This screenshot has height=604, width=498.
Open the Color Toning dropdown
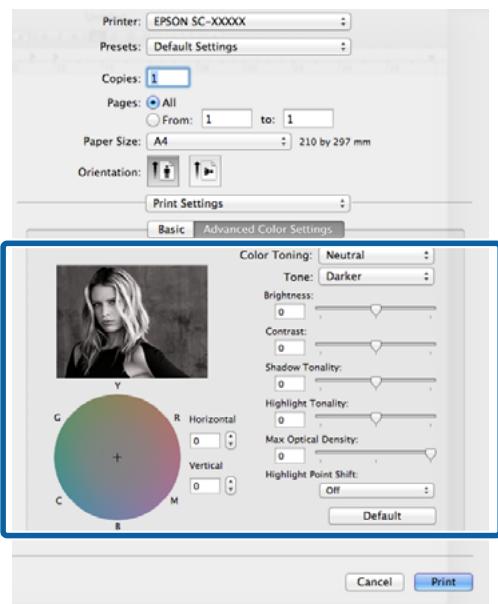376,255
